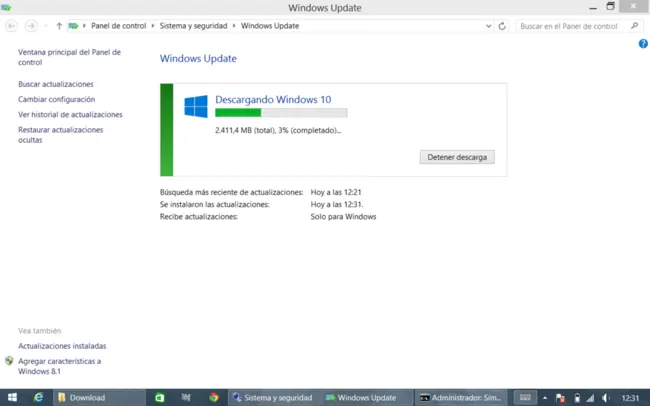
Task: Open 'Ventana principal del Panel de control'
Action: [x=69, y=57]
